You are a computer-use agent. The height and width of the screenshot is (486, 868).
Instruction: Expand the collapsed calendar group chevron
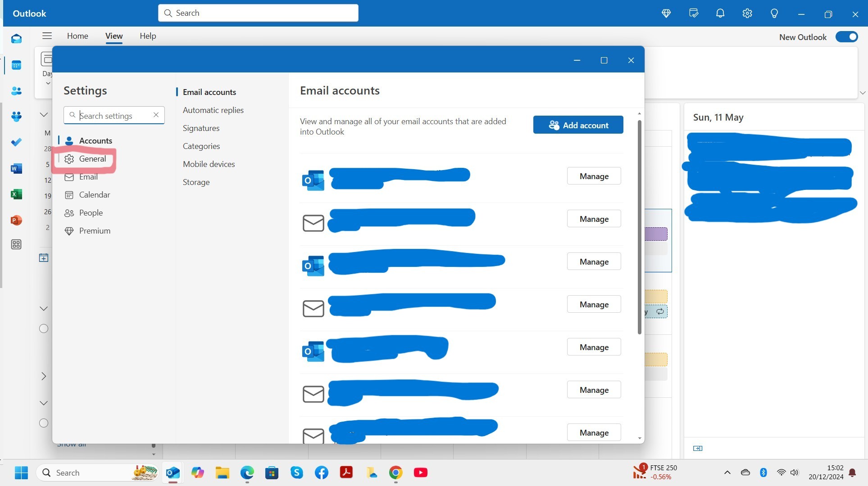pos(44,376)
